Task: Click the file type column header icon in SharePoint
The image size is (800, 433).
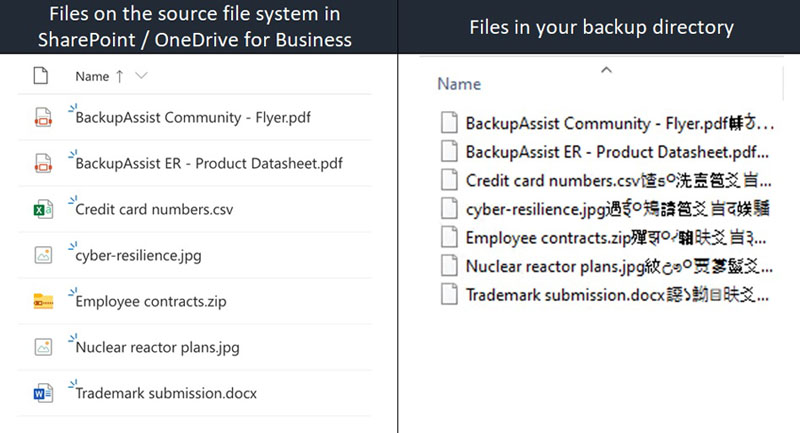Action: [41, 76]
